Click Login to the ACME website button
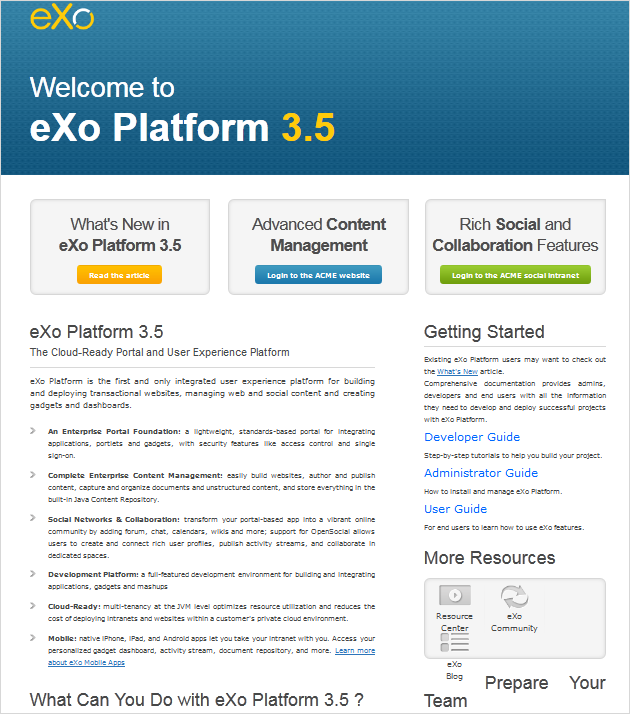The image size is (630, 714). (318, 275)
